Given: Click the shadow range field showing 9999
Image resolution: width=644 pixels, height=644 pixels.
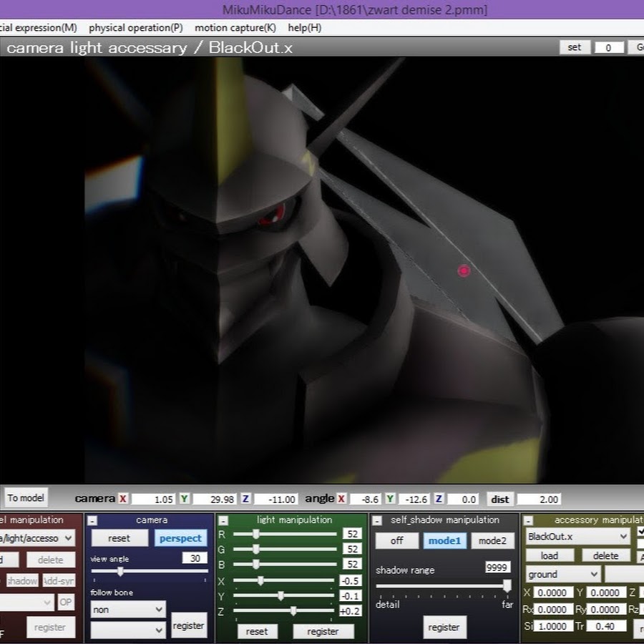Looking at the screenshot, I should pyautogui.click(x=497, y=567).
